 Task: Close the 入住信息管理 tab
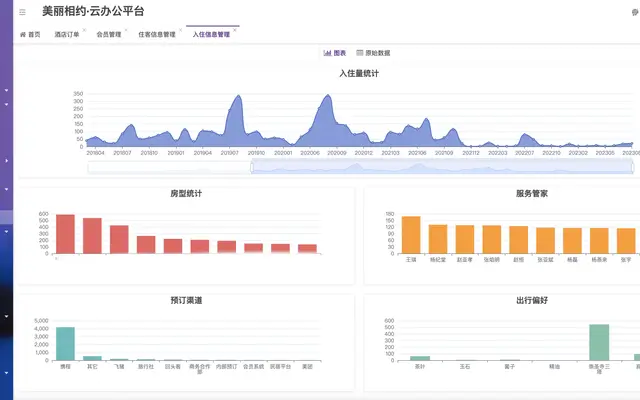(235, 30)
